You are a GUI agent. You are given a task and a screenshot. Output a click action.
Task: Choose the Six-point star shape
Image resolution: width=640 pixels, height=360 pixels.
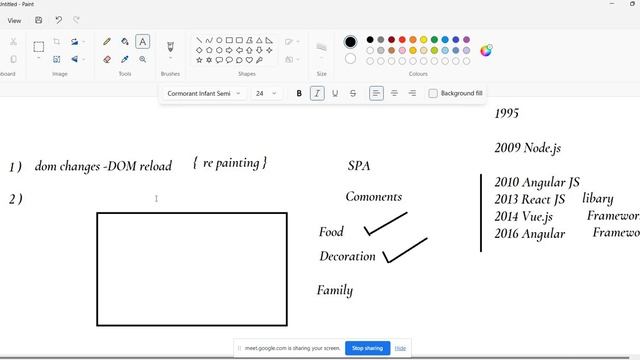209,60
